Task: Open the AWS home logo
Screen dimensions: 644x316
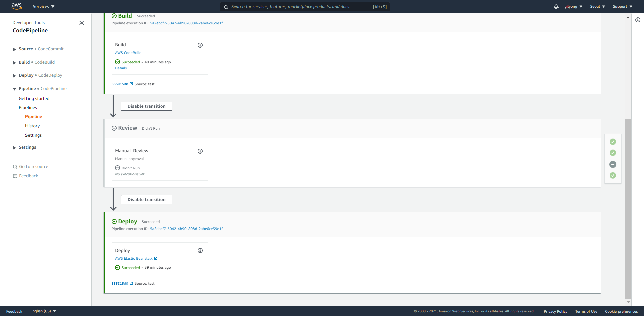Action: point(17,6)
